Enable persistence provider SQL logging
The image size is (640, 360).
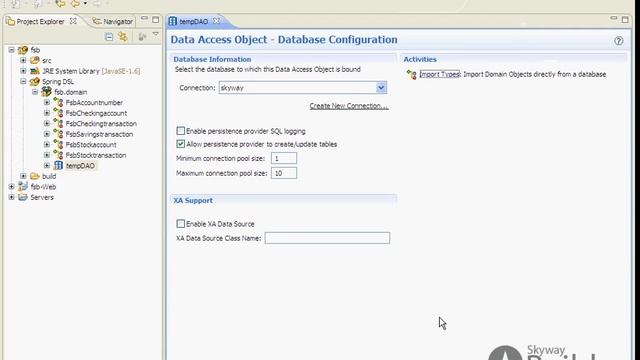180,131
